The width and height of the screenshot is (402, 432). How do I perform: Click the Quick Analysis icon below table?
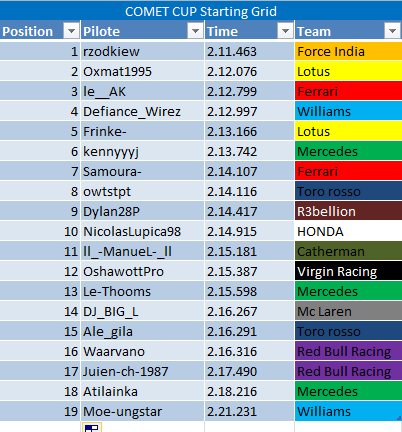92,428
